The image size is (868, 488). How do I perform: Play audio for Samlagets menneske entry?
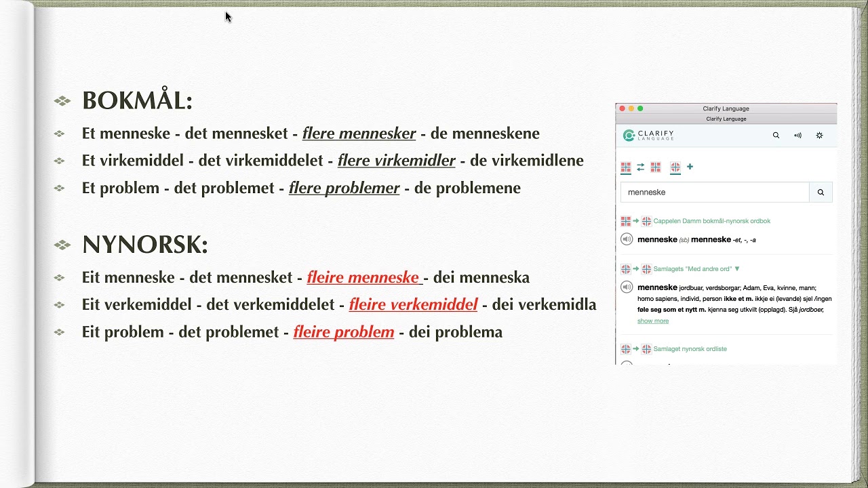[x=627, y=287]
